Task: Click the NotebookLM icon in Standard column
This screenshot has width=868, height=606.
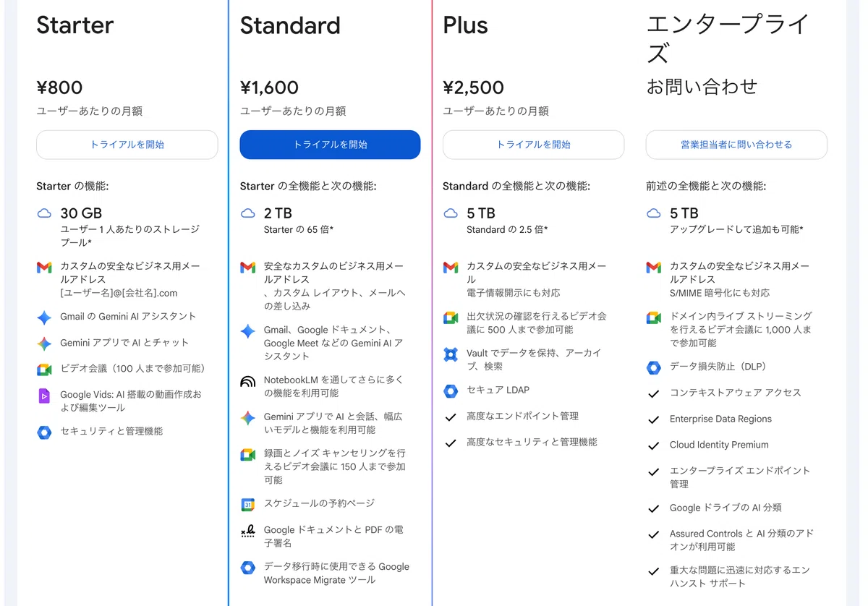Action: pyautogui.click(x=248, y=381)
